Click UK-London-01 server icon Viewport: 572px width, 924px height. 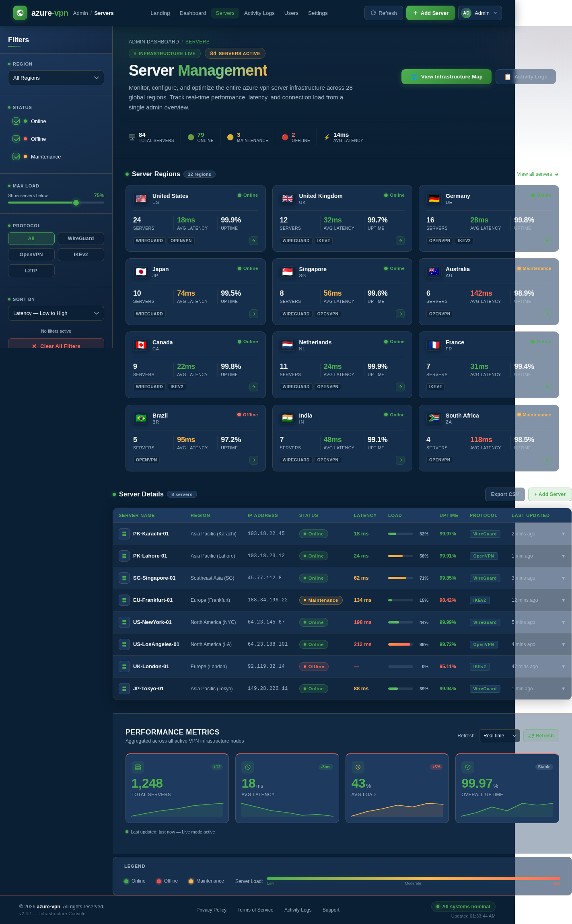click(124, 667)
